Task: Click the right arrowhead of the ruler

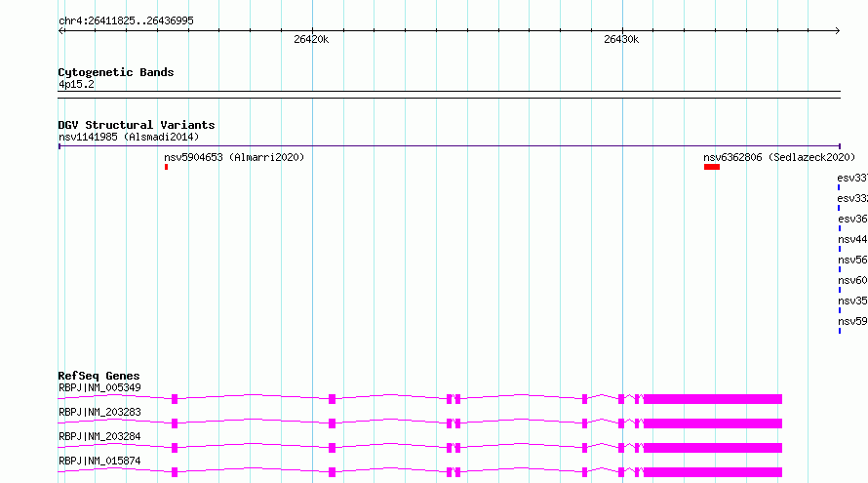Action: coord(837,31)
